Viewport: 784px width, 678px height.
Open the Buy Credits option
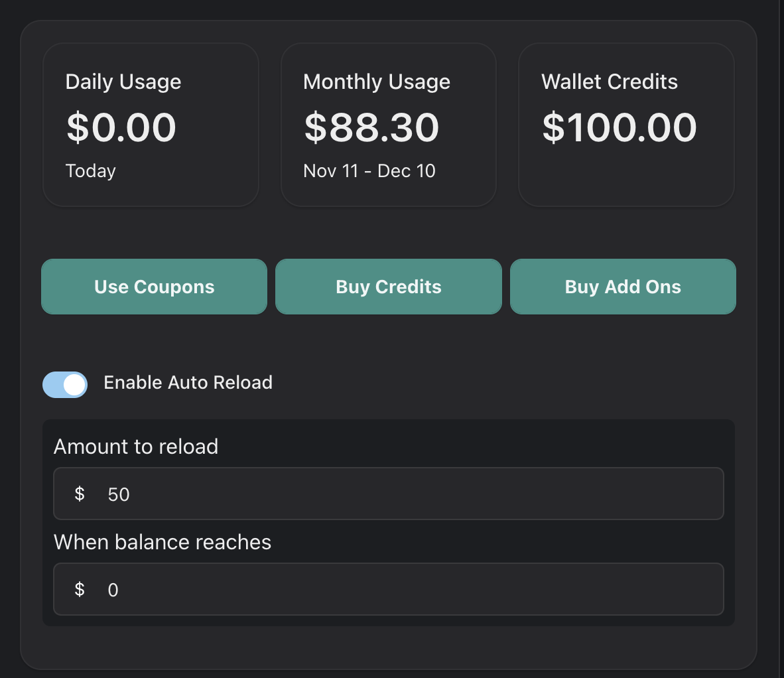tap(388, 287)
